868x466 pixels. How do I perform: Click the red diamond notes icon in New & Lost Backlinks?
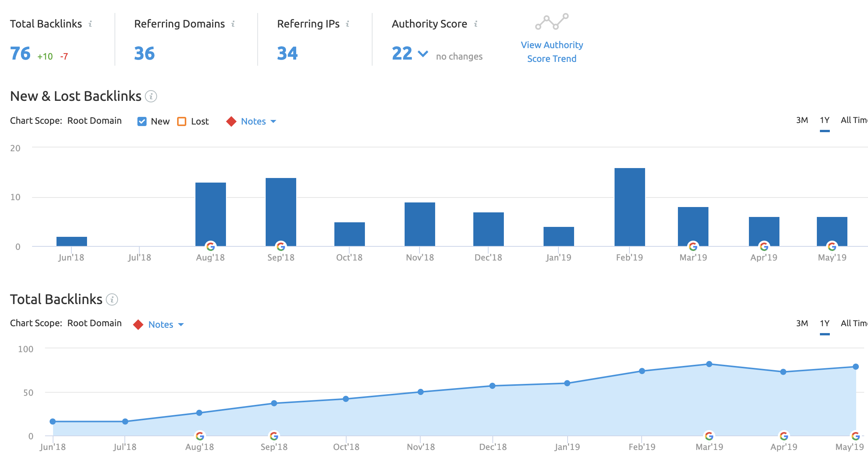tap(231, 121)
